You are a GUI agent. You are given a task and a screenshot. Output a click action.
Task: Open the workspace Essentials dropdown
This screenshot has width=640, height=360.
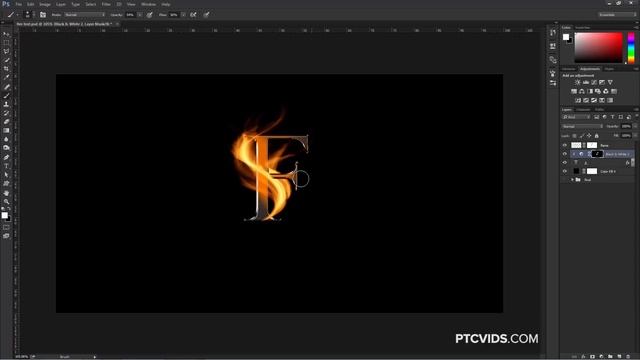(617, 15)
